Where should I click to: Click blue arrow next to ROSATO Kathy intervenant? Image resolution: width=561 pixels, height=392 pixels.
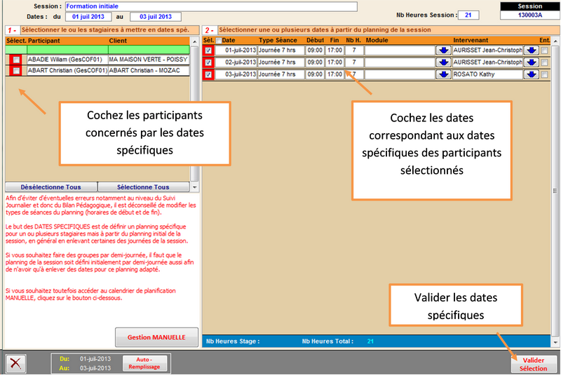531,74
